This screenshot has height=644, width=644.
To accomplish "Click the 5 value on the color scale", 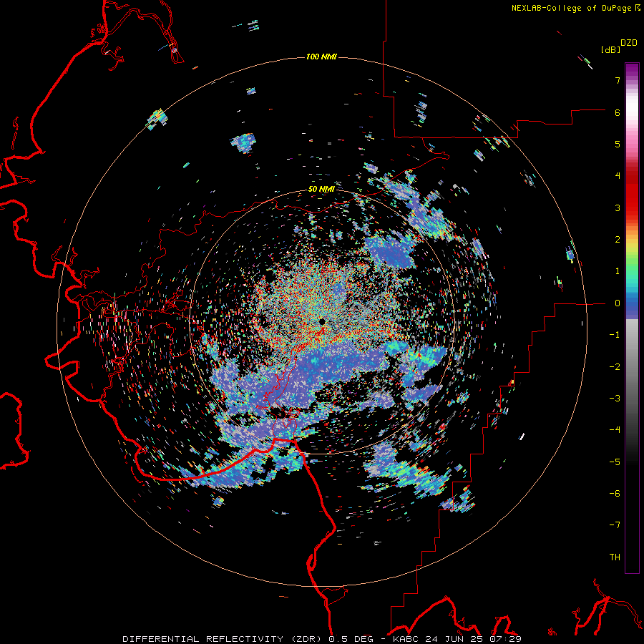I will pyautogui.click(x=618, y=144).
